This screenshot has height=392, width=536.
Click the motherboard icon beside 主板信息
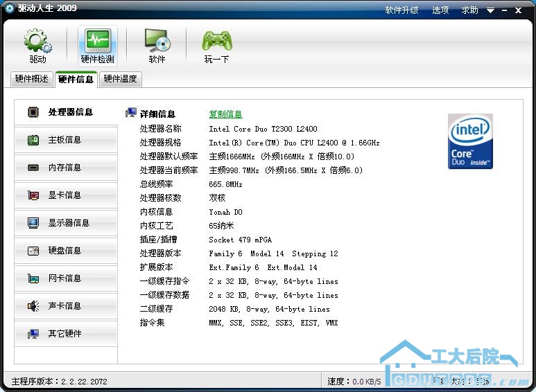pyautogui.click(x=33, y=140)
